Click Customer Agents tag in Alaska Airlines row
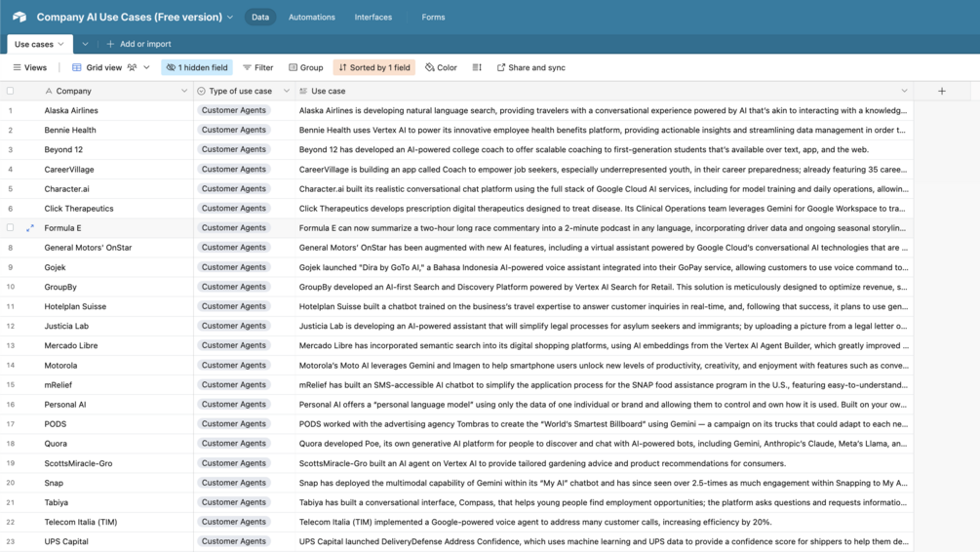Viewport: 980px width, 552px height. pyautogui.click(x=234, y=110)
